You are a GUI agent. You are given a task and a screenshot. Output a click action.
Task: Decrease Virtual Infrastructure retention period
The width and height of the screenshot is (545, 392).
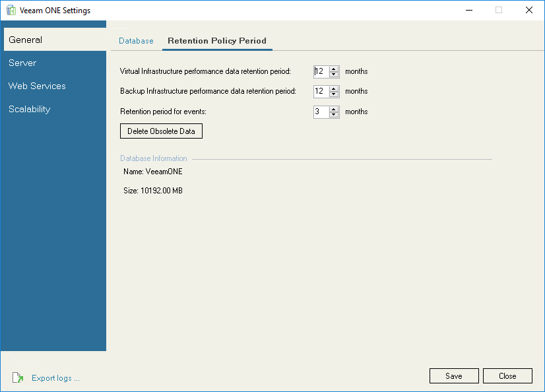pyautogui.click(x=333, y=74)
